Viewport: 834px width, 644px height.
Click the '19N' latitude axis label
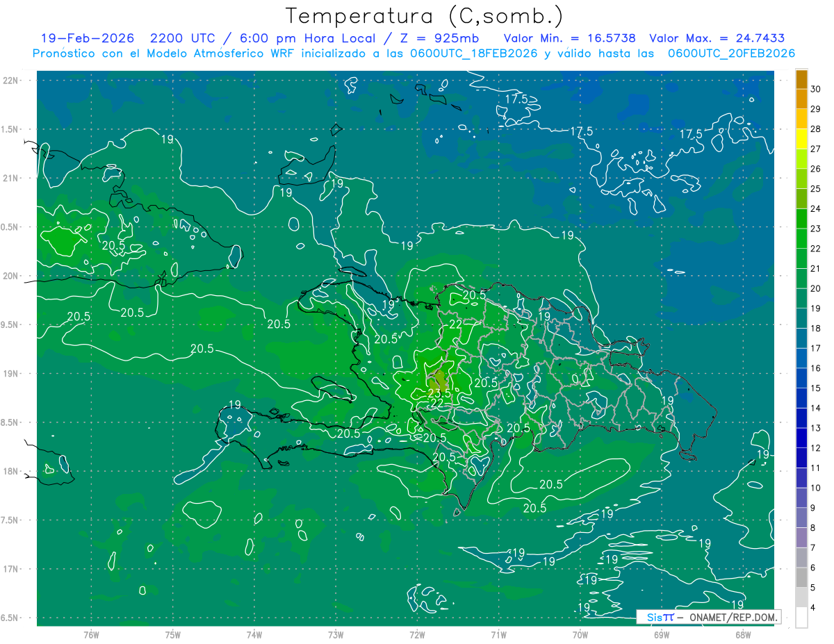(11, 373)
